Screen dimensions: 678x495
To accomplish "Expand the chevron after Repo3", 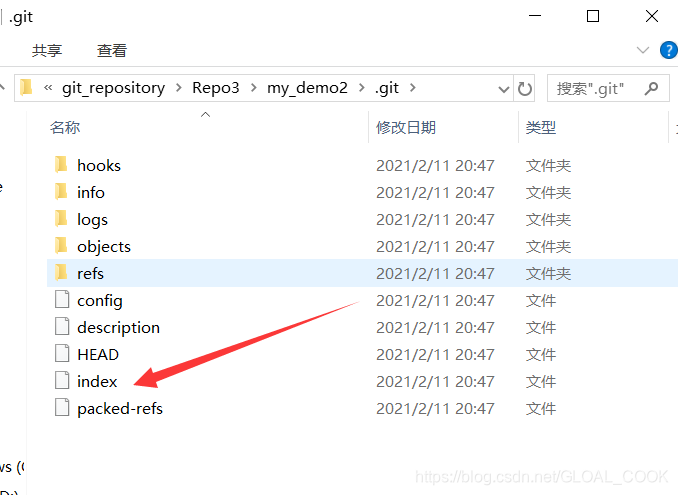I will pos(253,88).
